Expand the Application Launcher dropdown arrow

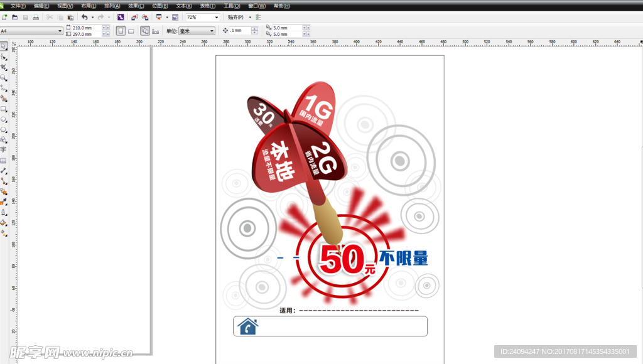tap(167, 17)
